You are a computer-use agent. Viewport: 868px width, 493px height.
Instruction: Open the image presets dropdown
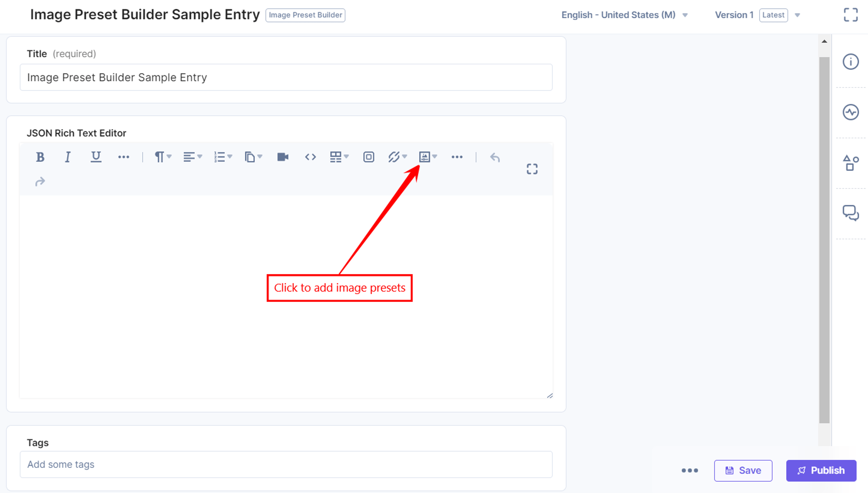click(x=428, y=157)
